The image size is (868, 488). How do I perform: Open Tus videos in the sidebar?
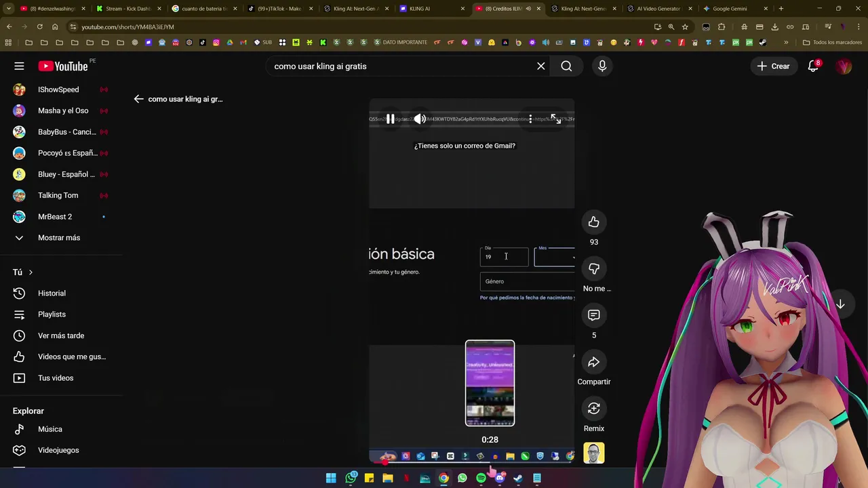click(x=61, y=378)
